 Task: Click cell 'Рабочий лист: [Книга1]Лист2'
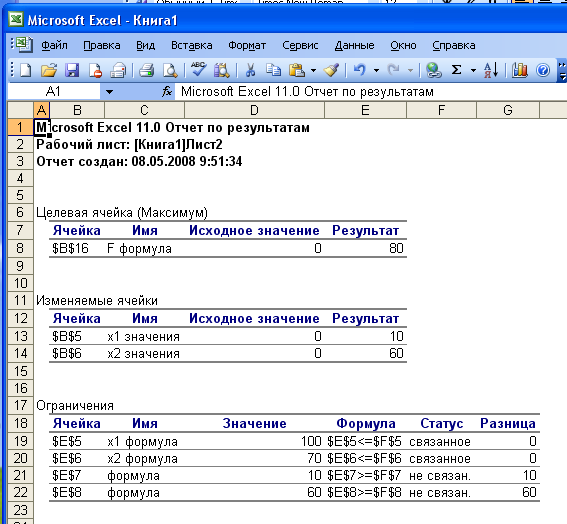coord(129,145)
